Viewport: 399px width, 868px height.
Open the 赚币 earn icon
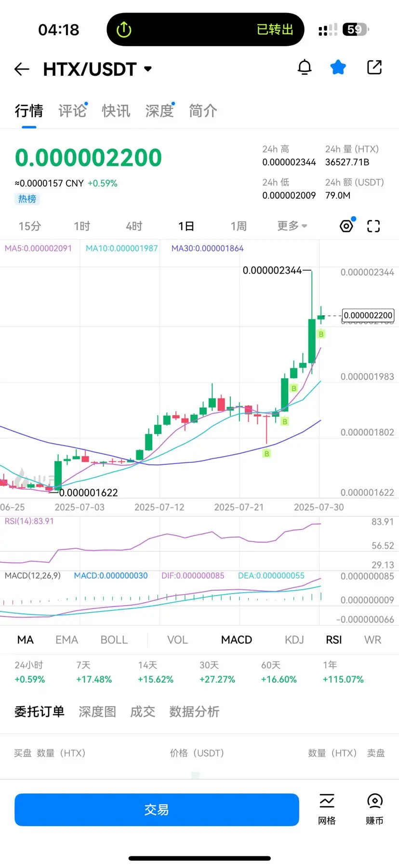pos(374,810)
